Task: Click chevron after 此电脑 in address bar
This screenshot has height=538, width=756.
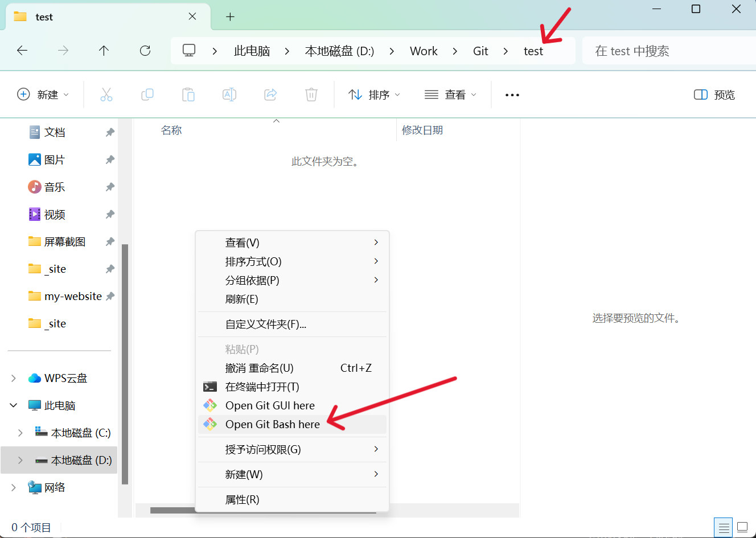Action: 287,51
